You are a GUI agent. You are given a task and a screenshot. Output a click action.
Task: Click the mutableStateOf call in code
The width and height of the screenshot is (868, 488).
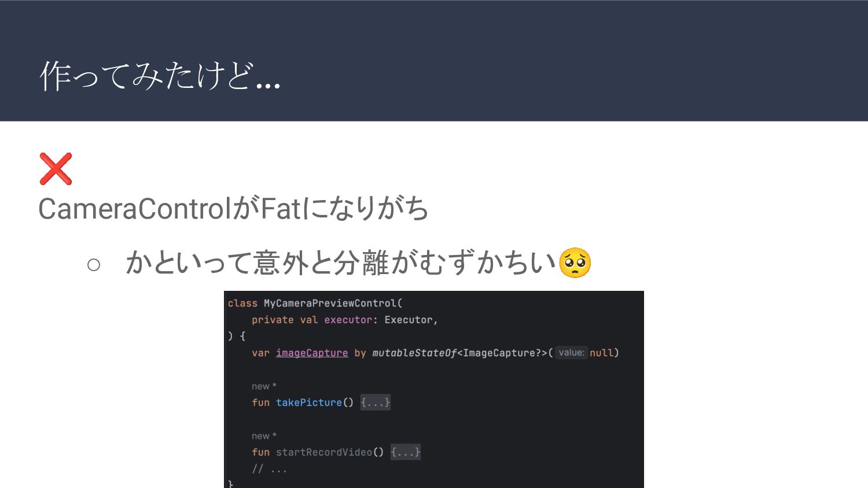click(x=414, y=353)
